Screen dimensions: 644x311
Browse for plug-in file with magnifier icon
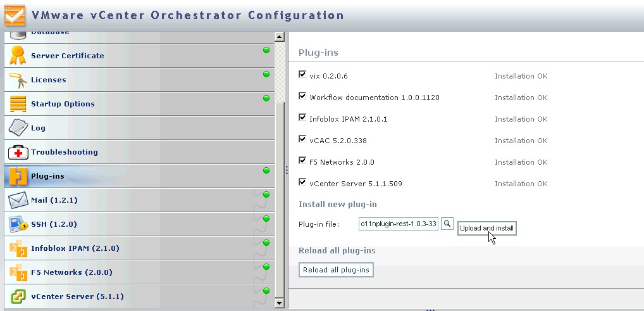447,224
